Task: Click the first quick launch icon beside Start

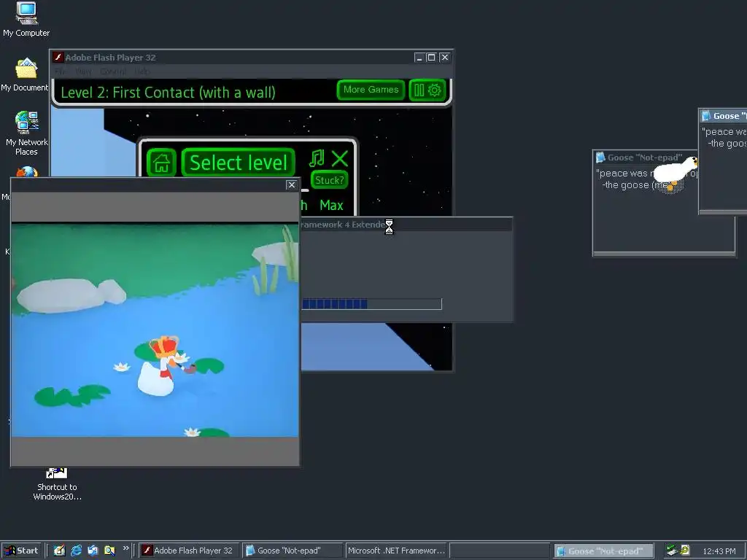Action: click(x=59, y=551)
